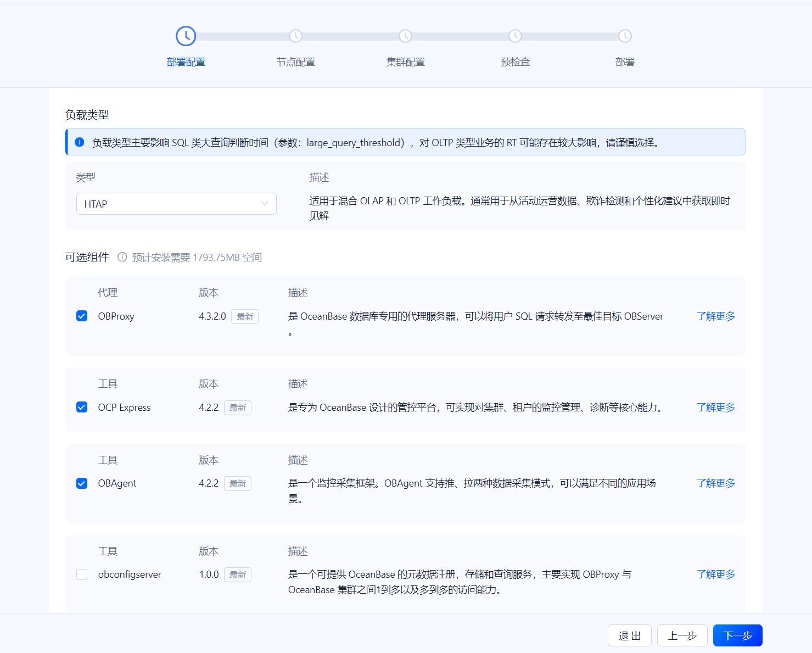Image resolution: width=812 pixels, height=653 pixels.
Task: Click the version number 4.3.2.0
Action: [x=212, y=316]
